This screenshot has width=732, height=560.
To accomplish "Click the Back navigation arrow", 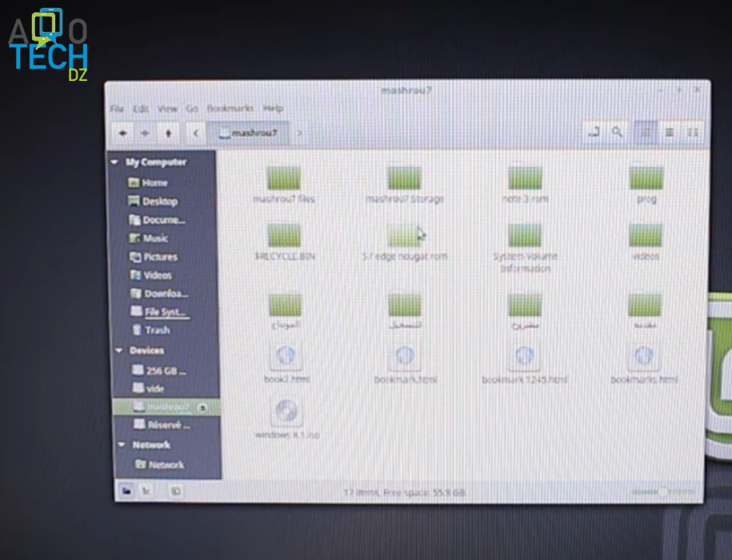I will (x=123, y=133).
